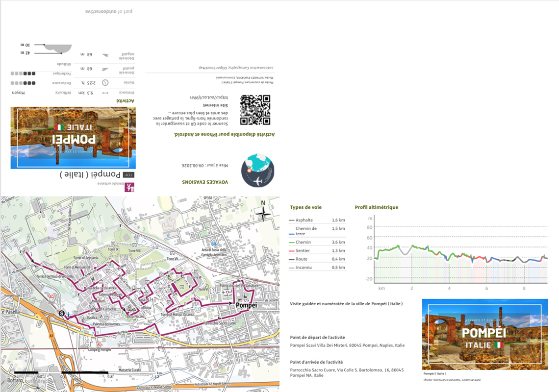Click the '80' label on elevation axis

click(x=369, y=227)
